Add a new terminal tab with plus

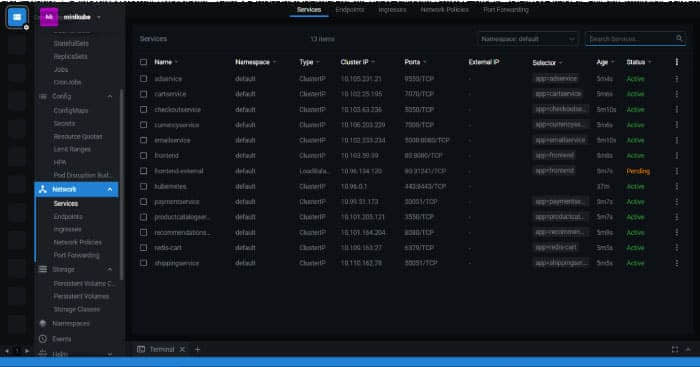point(197,349)
